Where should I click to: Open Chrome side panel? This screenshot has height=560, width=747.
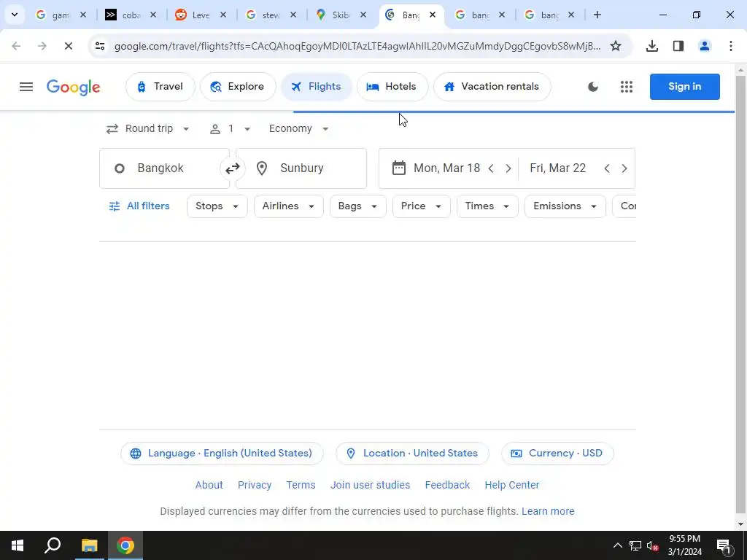[678, 46]
